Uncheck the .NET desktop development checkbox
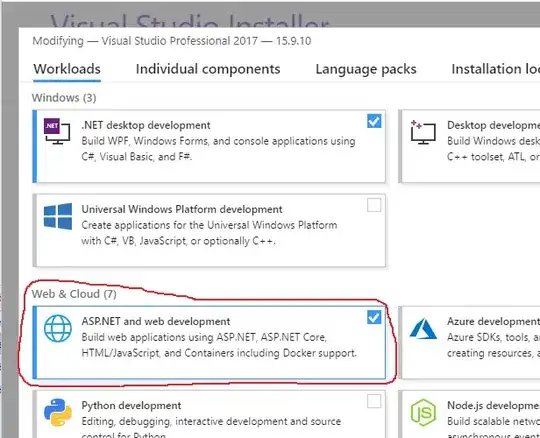 coord(374,121)
